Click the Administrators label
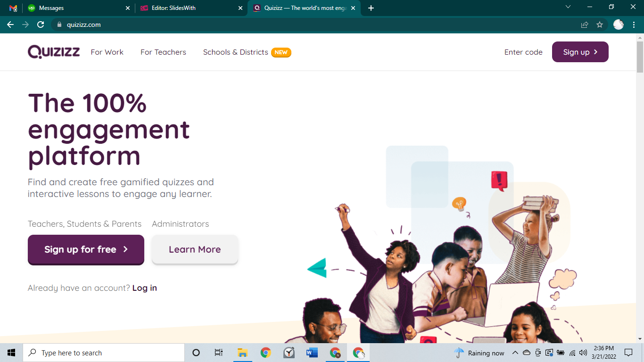This screenshot has width=644, height=362. 181,224
